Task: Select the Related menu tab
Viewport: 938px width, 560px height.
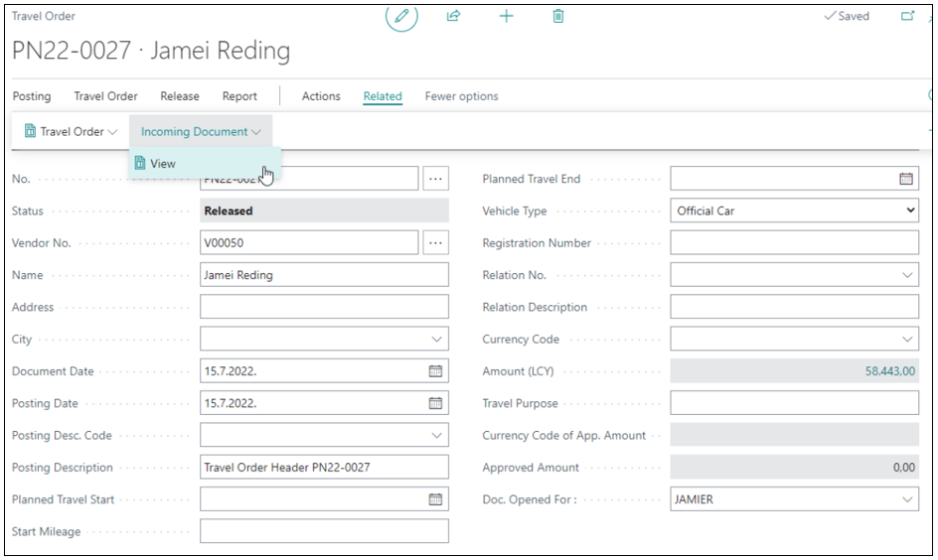Action: click(383, 96)
